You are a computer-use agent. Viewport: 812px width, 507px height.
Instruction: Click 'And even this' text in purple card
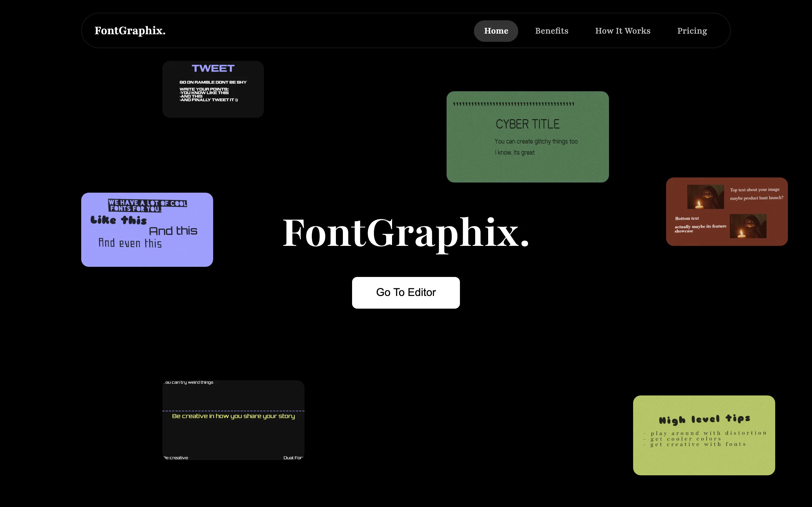click(x=130, y=243)
